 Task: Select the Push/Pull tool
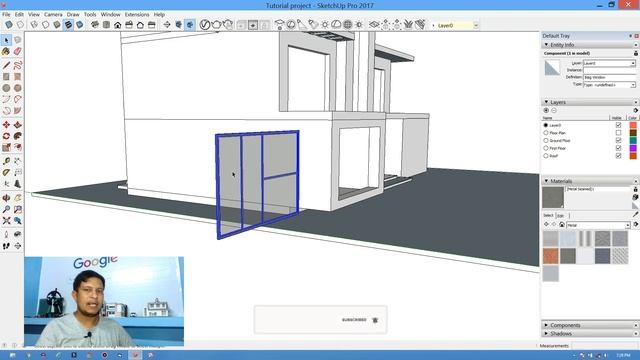(18, 124)
